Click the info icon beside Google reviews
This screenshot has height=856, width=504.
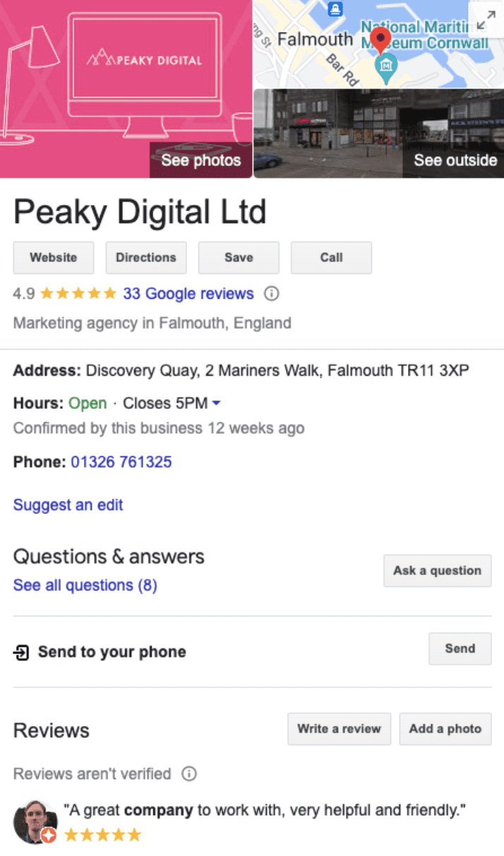coord(271,293)
